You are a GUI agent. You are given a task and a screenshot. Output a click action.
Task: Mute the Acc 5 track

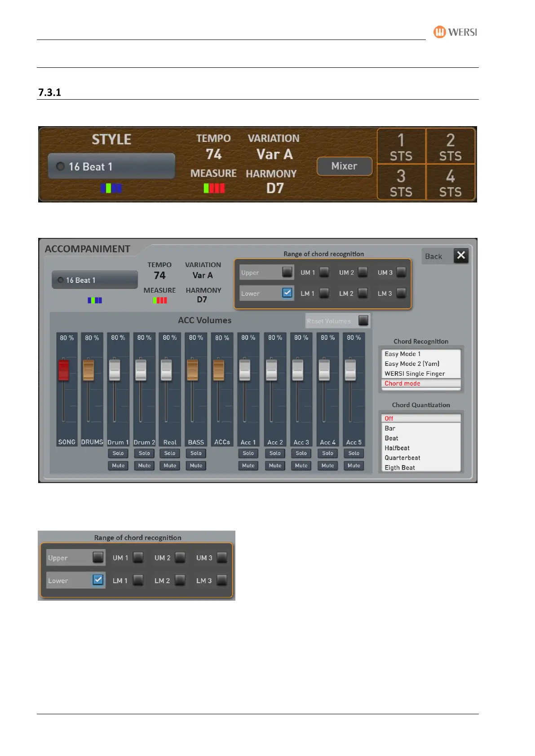354,466
